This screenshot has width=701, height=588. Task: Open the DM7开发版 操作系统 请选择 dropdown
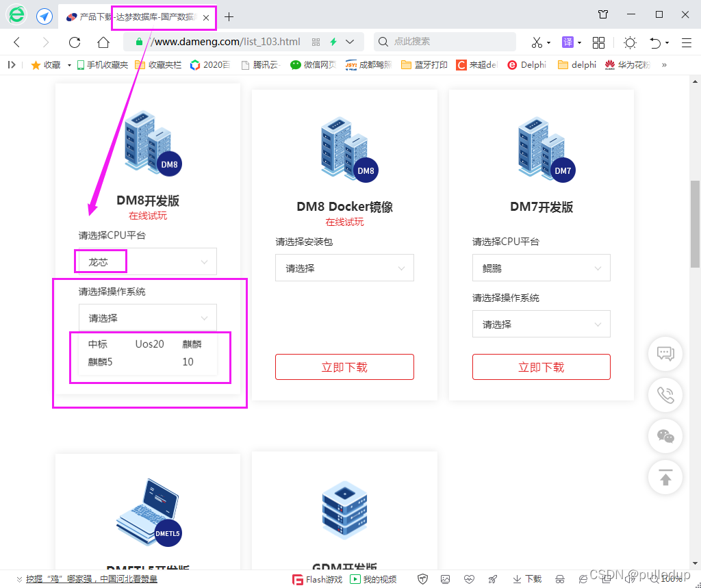click(x=541, y=324)
